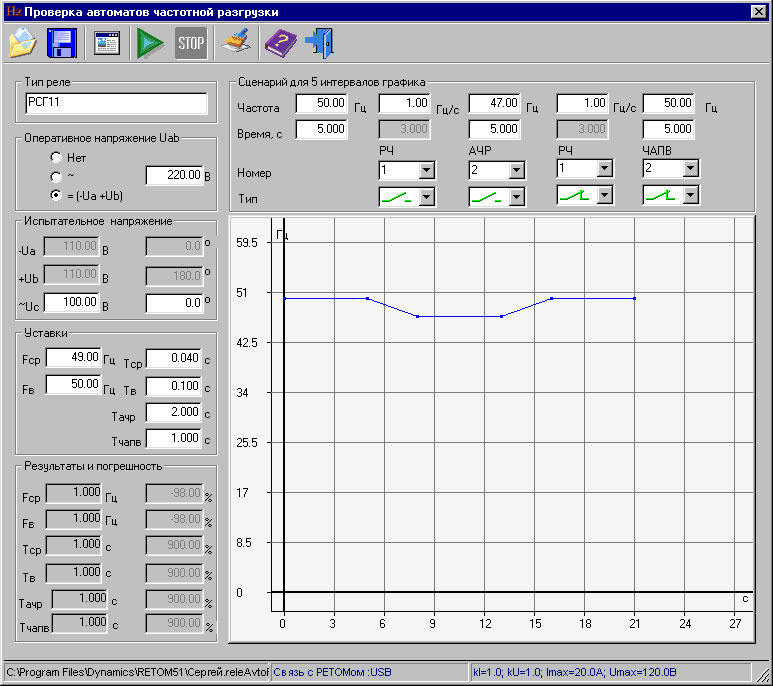
Task: Expand the first РЧ contact type dropdown
Action: pos(428,197)
